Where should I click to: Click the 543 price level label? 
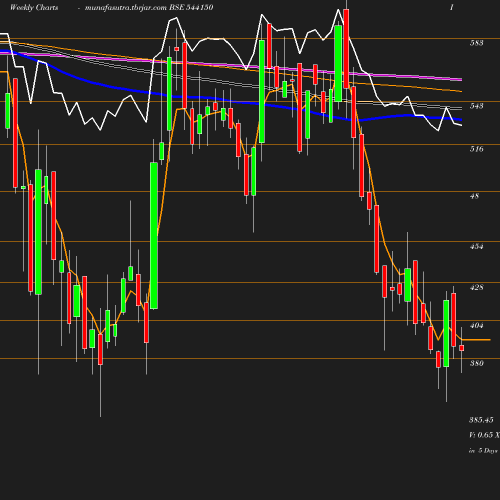(x=476, y=106)
